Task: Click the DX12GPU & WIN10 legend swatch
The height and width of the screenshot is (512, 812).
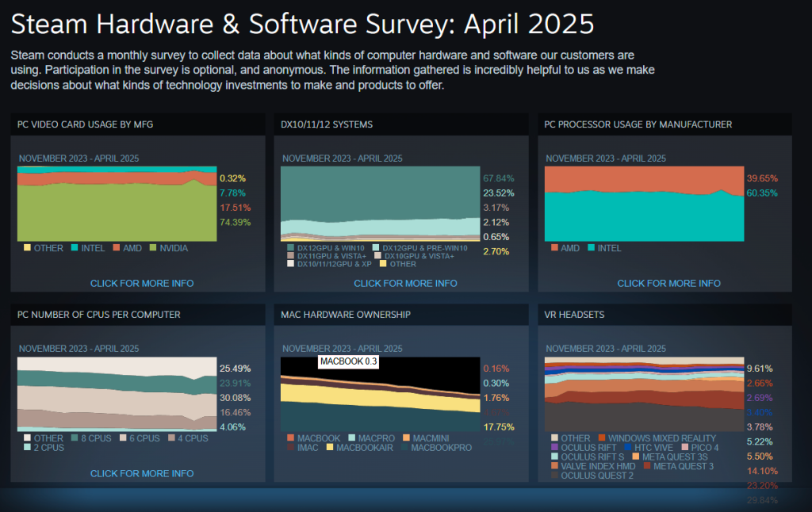Action: [290, 248]
